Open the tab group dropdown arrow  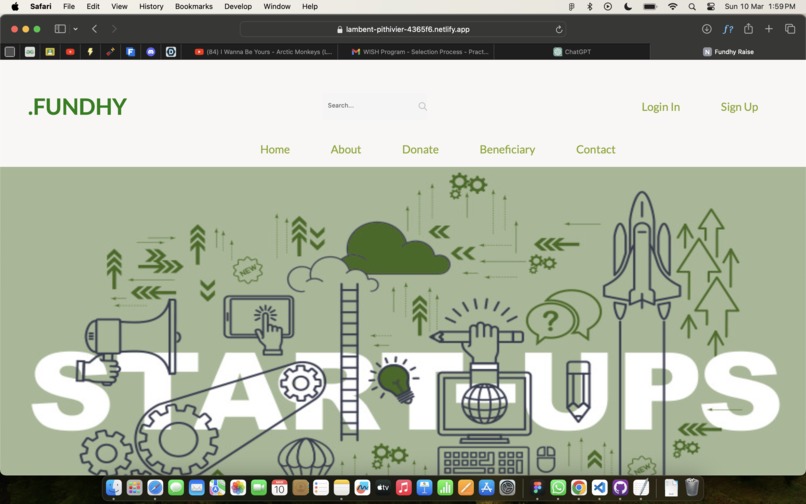click(x=76, y=29)
